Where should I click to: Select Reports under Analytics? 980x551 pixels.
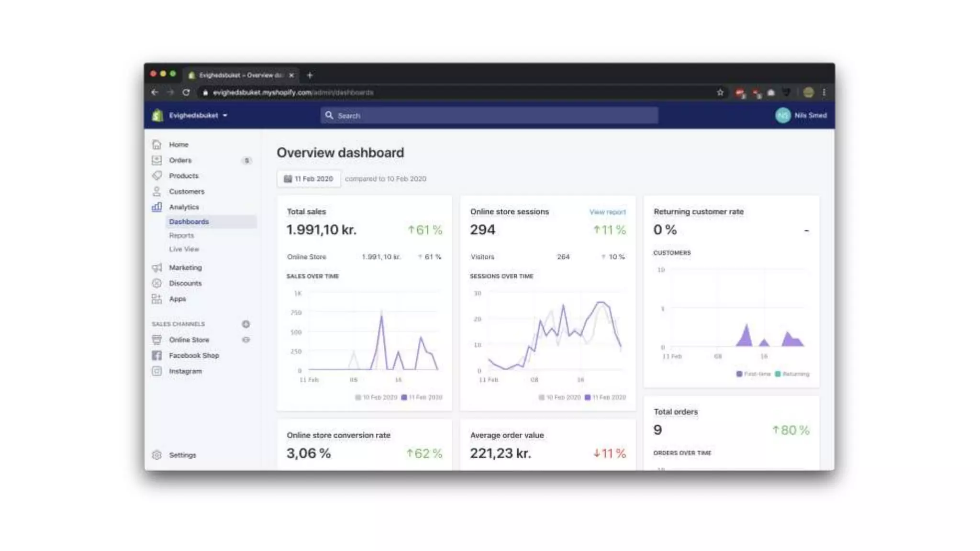(x=181, y=235)
